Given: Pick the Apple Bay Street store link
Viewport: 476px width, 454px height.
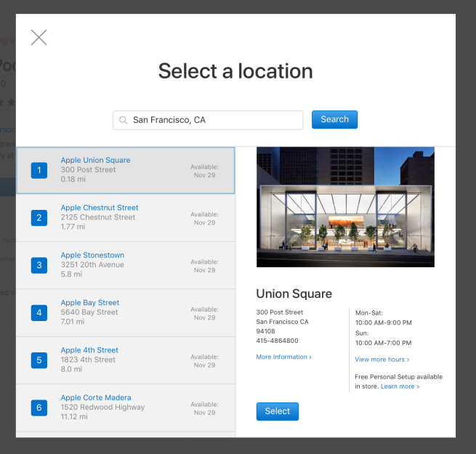Looking at the screenshot, I should [90, 303].
